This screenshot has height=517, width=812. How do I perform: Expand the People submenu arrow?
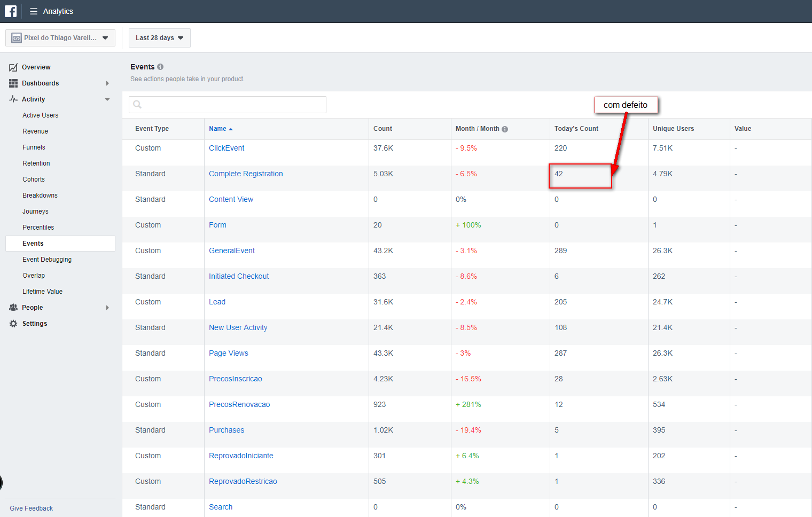(107, 308)
